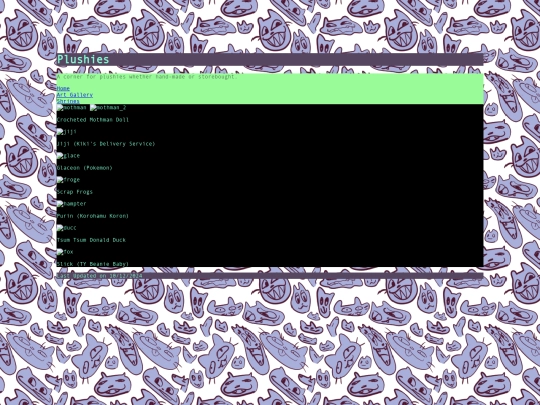The height and width of the screenshot is (405, 540).
Task: Click the broken jiji image
Action: (67, 132)
